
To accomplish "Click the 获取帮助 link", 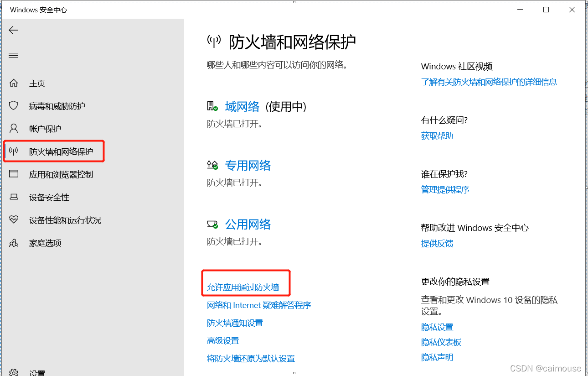I will click(437, 136).
